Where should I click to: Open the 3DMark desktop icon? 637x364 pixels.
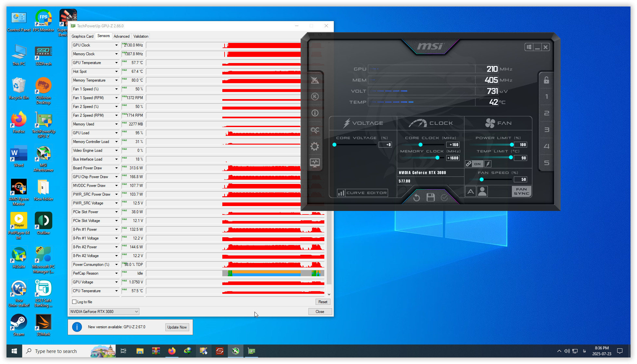pyautogui.click(x=44, y=325)
